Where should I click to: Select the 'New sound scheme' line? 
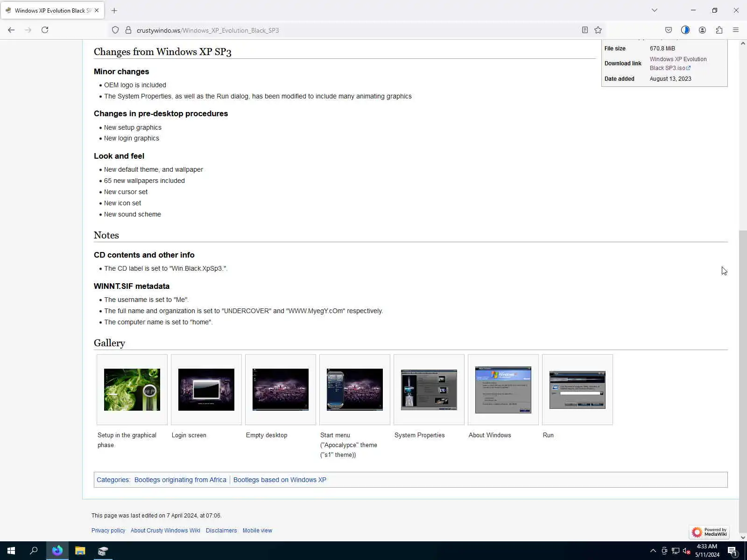133,214
